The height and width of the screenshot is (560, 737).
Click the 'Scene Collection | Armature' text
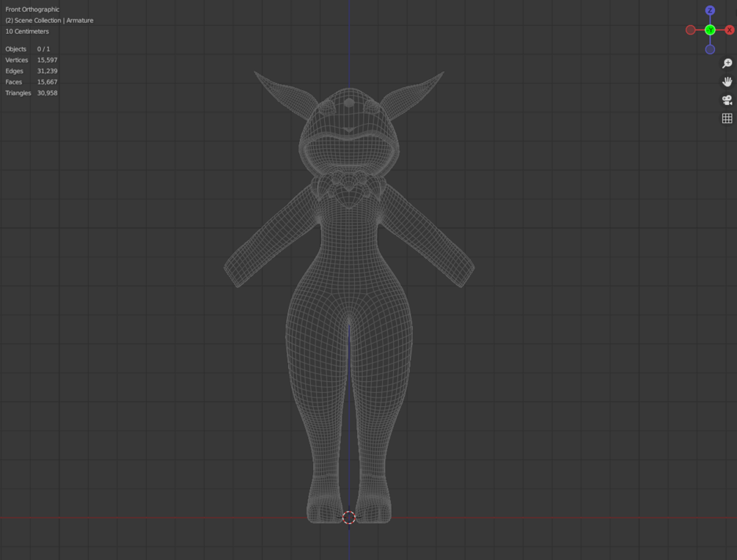coord(54,21)
